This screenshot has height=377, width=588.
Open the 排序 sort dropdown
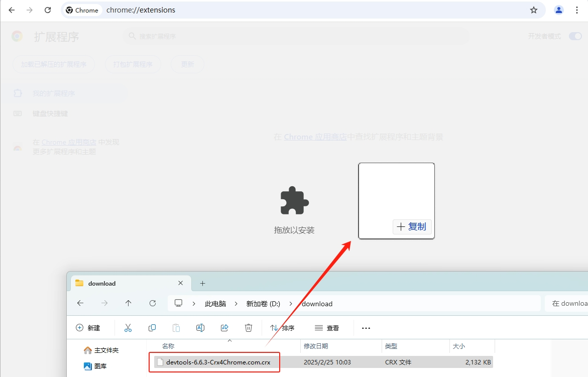click(283, 328)
